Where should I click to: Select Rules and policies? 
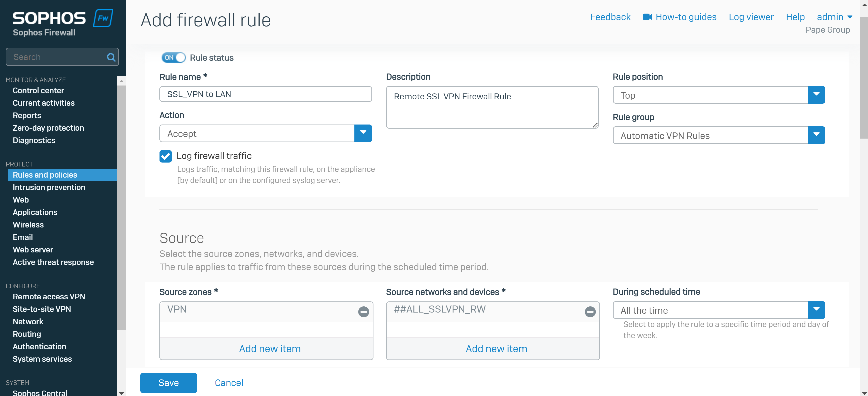click(62, 175)
